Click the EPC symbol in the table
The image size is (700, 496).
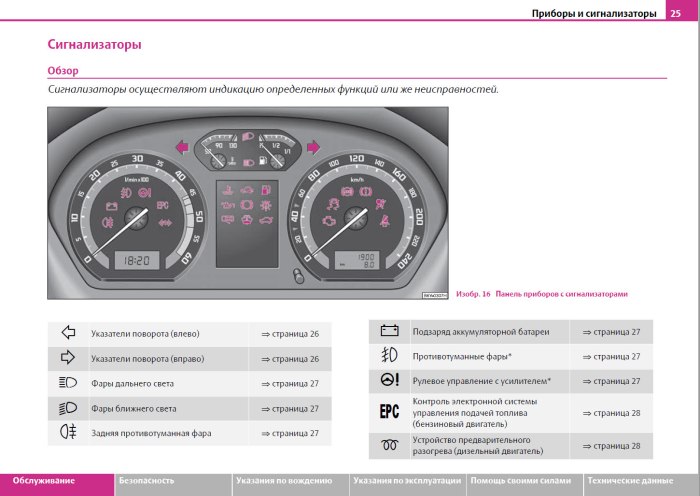[x=389, y=411]
